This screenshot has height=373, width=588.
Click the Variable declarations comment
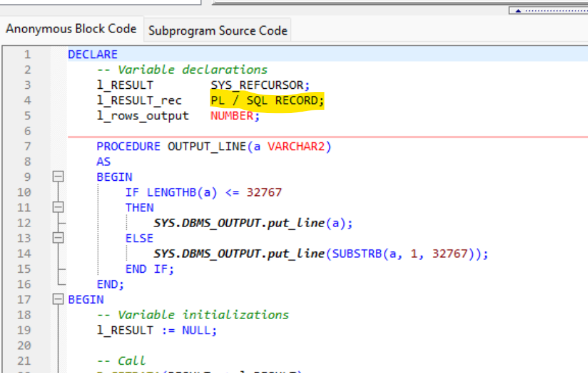point(182,70)
